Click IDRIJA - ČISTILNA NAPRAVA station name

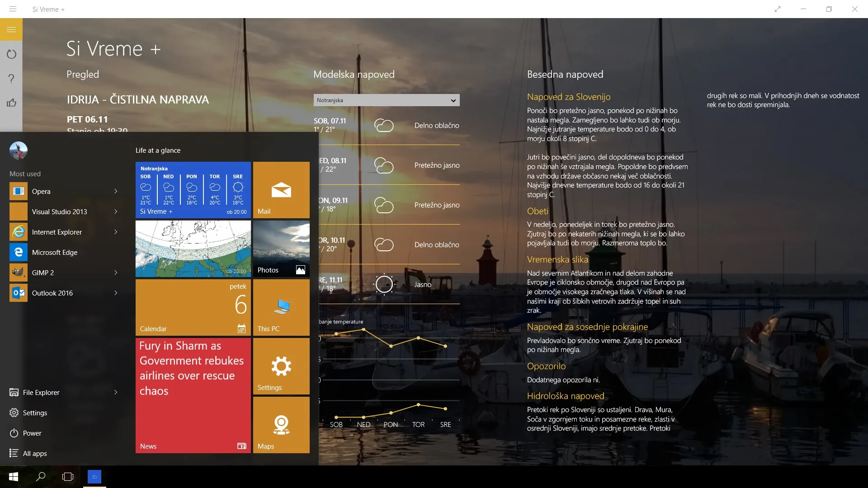coord(138,99)
